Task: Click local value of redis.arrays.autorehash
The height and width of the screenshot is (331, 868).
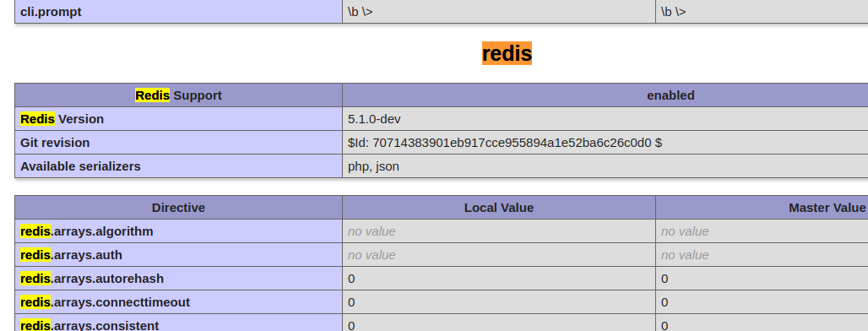Action: click(x=499, y=279)
